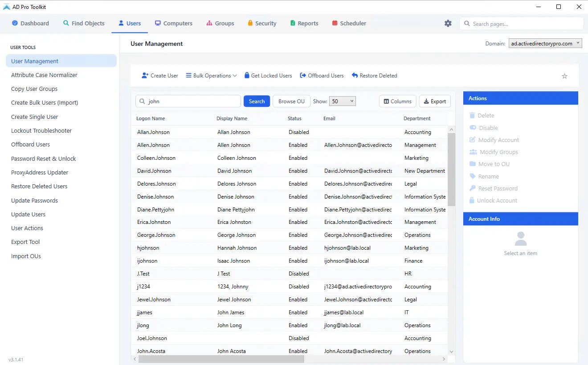Click the Search pages input box
The height and width of the screenshot is (365, 588).
(521, 24)
